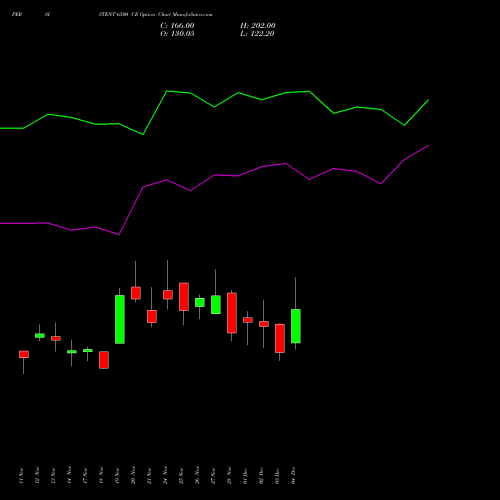The height and width of the screenshot is (500, 500).
Task: Select the 27 Nov date label
Action: [213, 475]
